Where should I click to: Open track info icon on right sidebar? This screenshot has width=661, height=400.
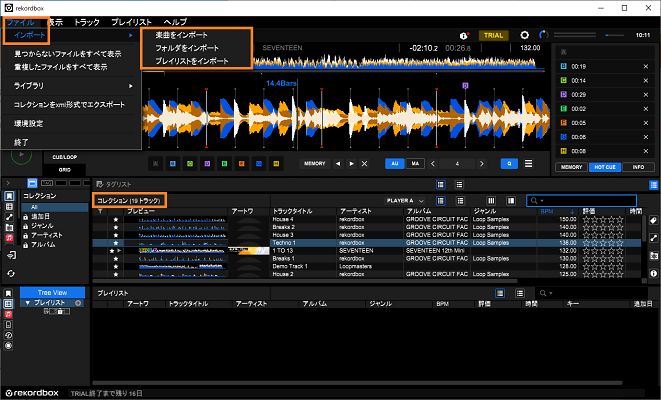tap(653, 274)
